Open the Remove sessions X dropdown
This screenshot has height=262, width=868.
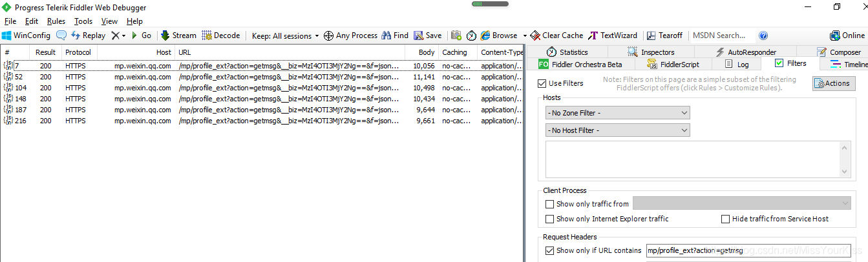coord(118,35)
